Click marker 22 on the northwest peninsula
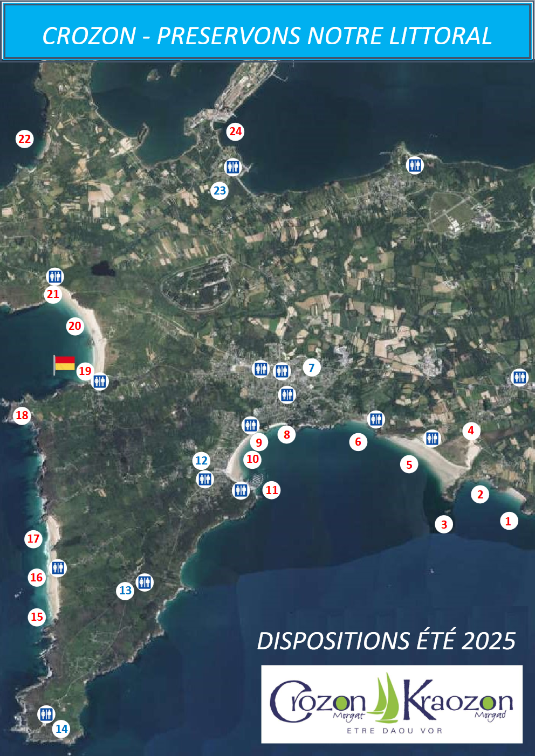Image resolution: width=535 pixels, height=756 pixels. 24,139
